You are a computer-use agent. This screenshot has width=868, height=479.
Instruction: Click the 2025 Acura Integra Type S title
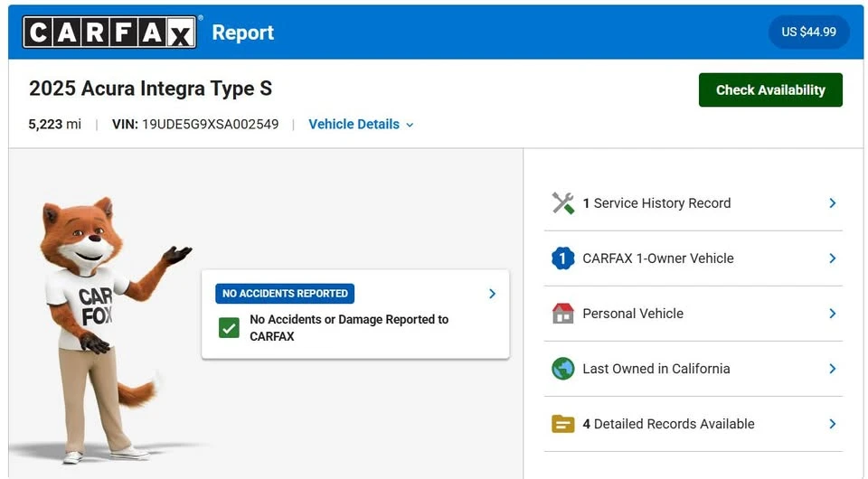point(151,89)
